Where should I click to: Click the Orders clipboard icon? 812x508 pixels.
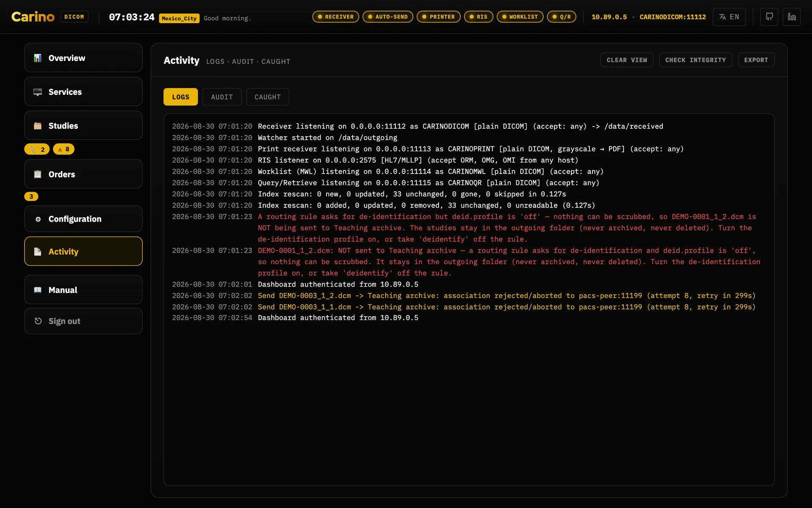pyautogui.click(x=38, y=174)
